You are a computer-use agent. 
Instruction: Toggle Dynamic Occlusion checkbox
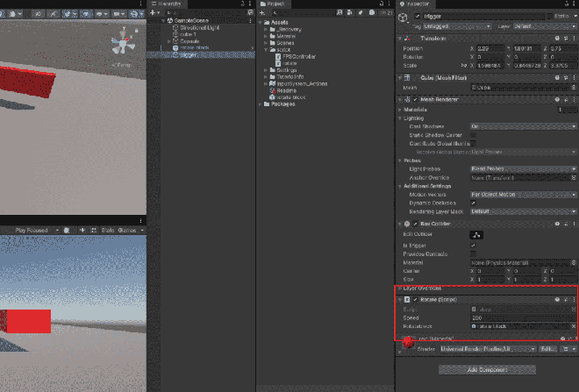pos(473,203)
